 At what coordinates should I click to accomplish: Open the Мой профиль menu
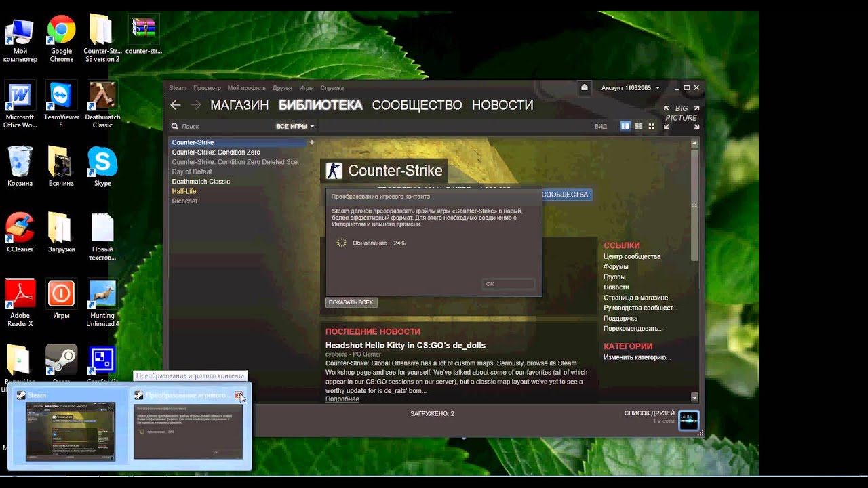point(247,88)
